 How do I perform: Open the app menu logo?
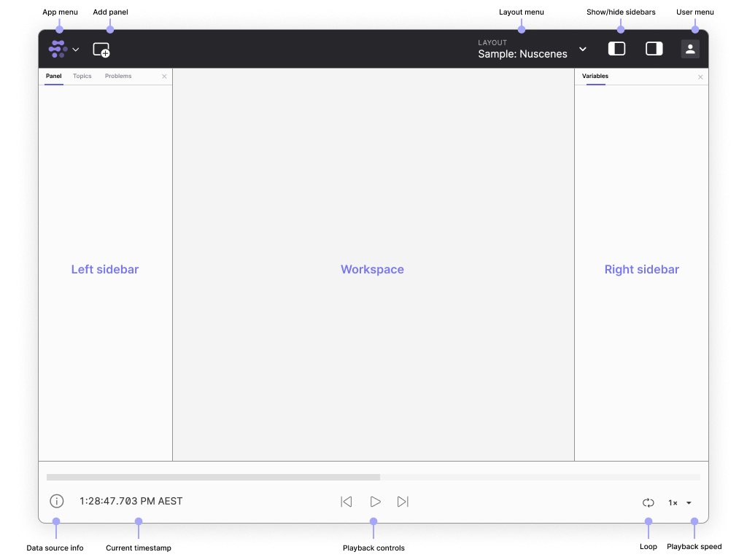[58, 50]
